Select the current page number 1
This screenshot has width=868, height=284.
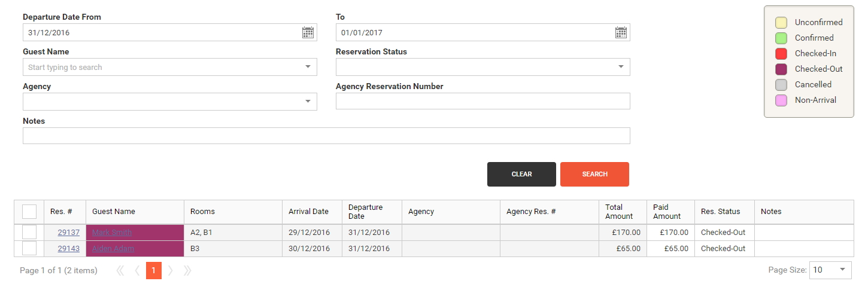point(153,270)
